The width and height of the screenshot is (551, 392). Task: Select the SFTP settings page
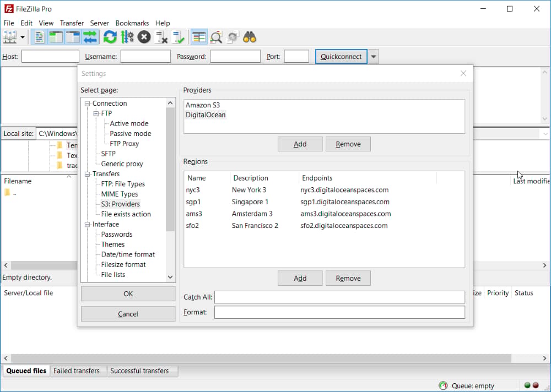tap(108, 154)
